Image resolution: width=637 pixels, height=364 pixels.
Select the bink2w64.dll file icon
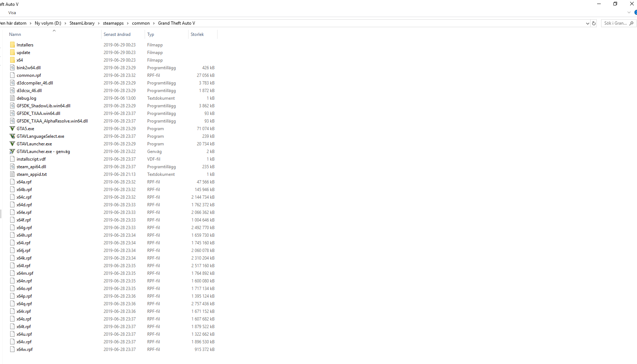tap(12, 68)
